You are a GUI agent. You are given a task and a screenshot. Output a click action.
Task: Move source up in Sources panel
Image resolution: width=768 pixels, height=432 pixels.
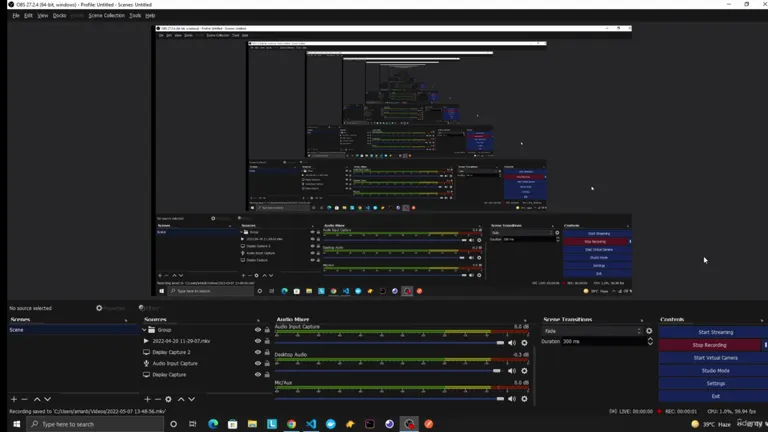click(181, 399)
